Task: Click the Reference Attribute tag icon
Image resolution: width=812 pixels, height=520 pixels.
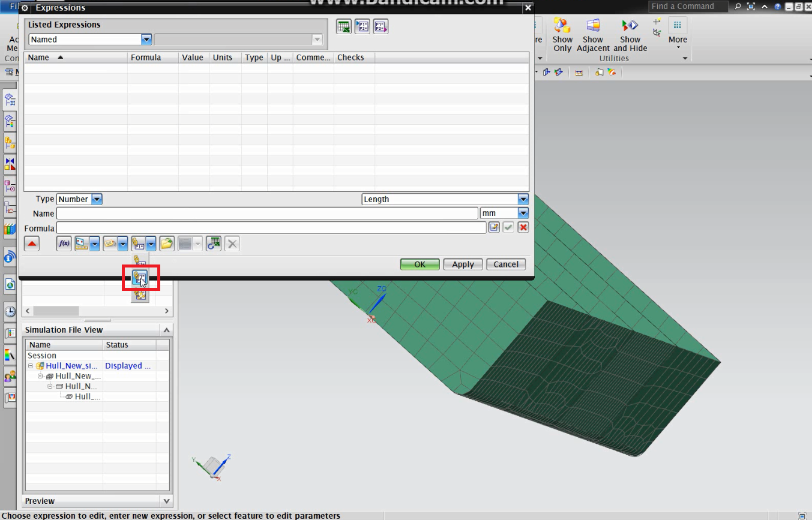Action: click(110, 244)
